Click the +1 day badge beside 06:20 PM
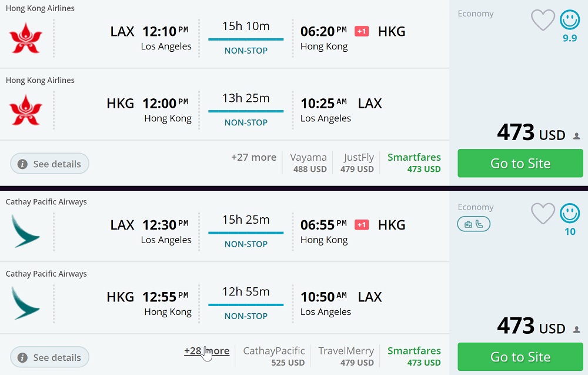The image size is (588, 375). point(362,31)
